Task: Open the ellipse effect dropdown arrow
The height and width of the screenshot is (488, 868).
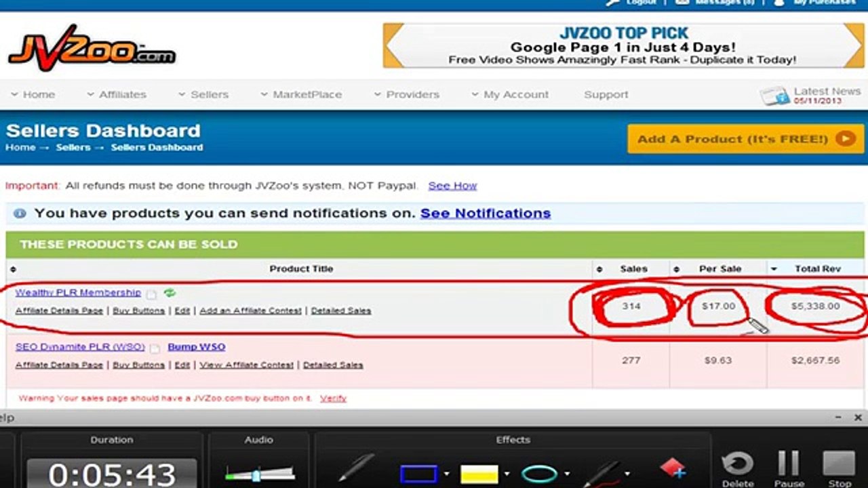Action: point(567,474)
